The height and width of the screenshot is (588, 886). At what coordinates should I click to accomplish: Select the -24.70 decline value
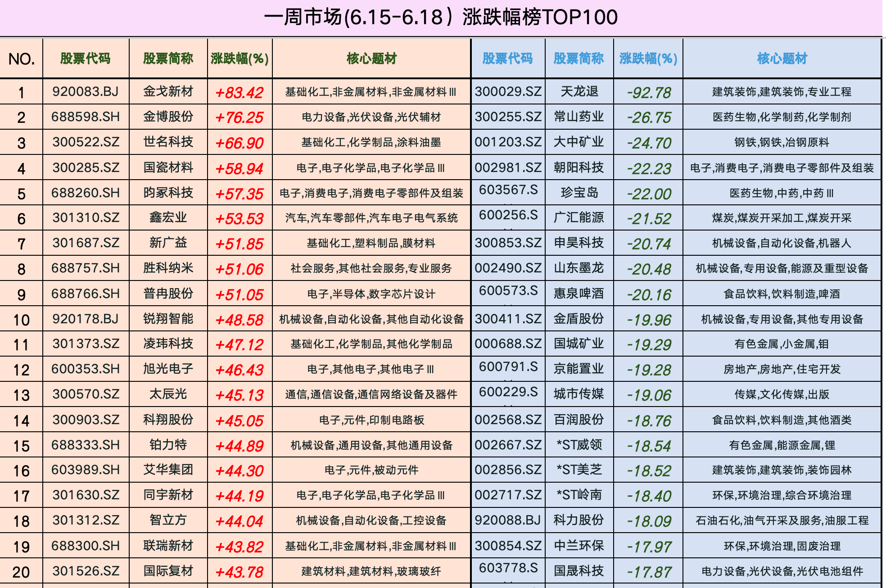pos(649,143)
